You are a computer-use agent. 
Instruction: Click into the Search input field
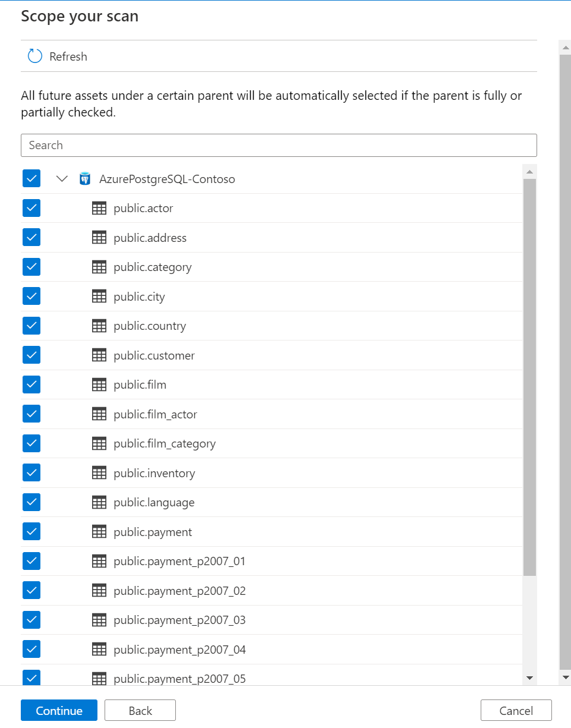point(279,145)
